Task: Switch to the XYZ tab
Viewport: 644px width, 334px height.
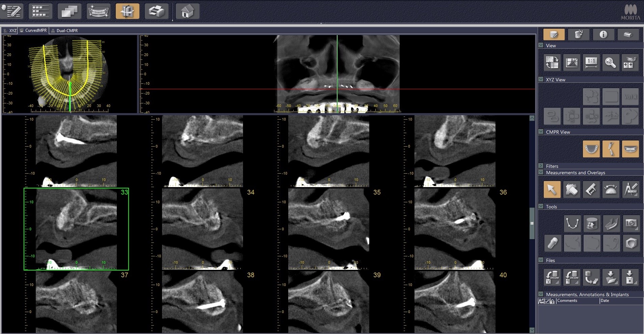Action: pyautogui.click(x=10, y=30)
